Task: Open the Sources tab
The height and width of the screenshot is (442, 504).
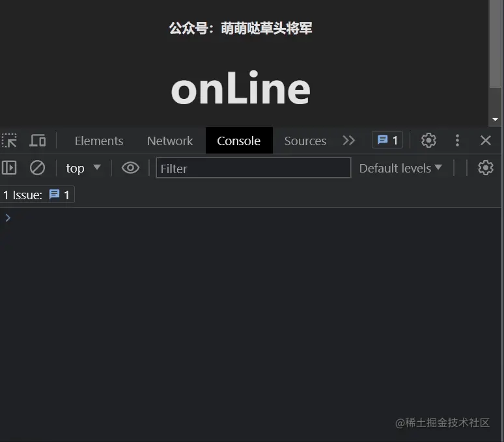Action: click(305, 141)
